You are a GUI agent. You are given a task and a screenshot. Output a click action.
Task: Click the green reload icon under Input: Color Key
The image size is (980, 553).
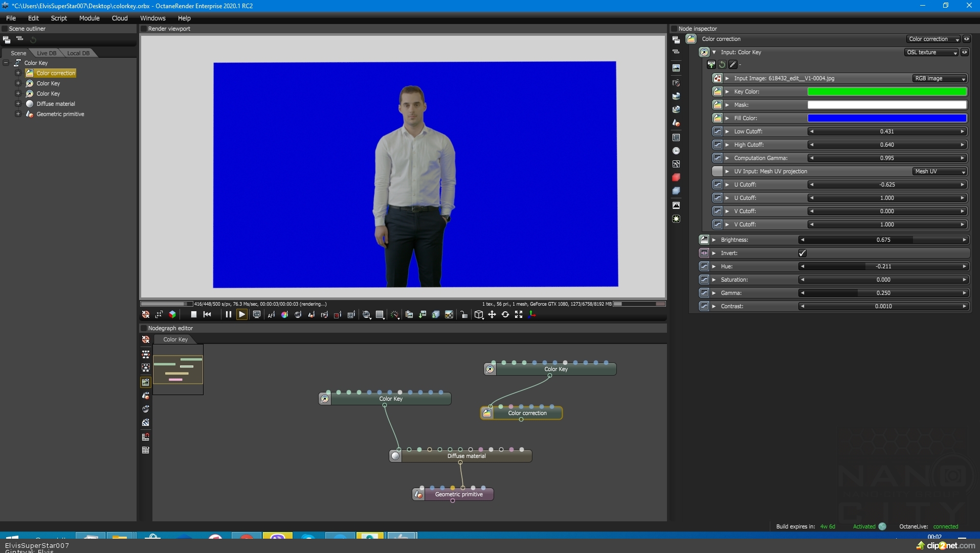click(x=722, y=64)
